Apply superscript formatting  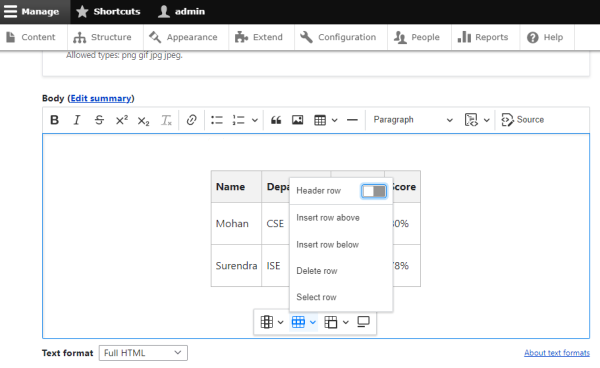[122, 120]
